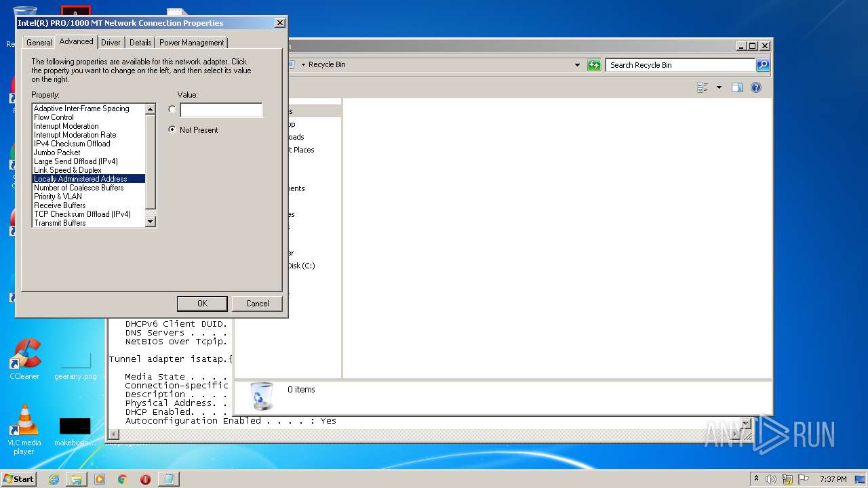Click the property list scroll-down arrow
This screenshot has height=488, width=868.
151,222
